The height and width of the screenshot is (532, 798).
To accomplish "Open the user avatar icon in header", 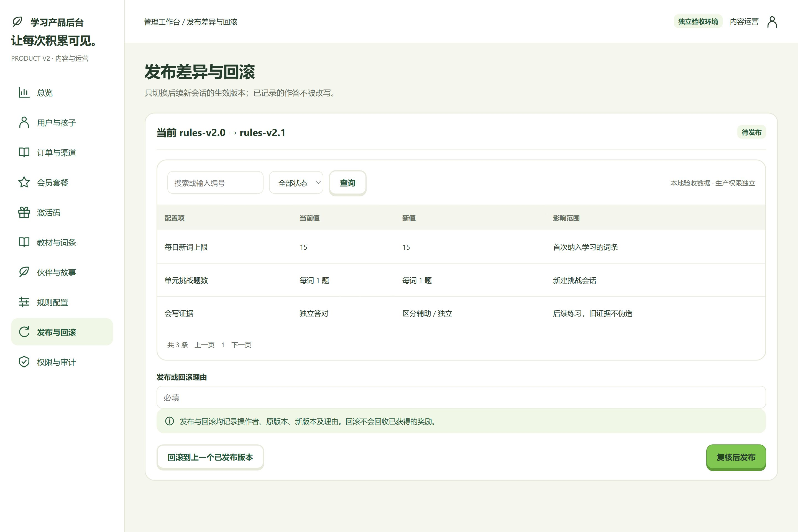I will tap(772, 22).
